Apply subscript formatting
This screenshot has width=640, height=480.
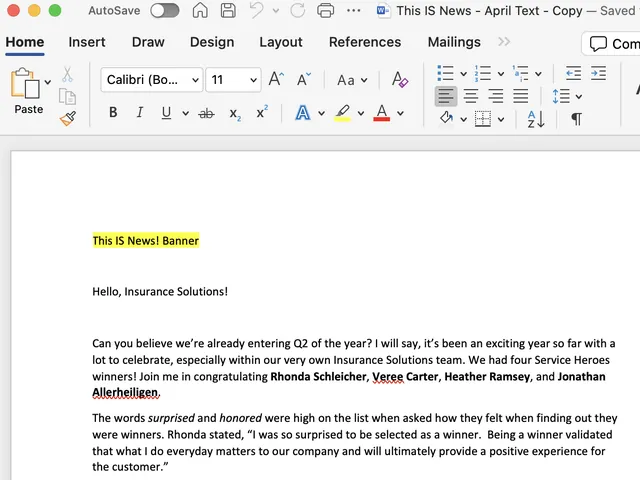pyautogui.click(x=235, y=114)
